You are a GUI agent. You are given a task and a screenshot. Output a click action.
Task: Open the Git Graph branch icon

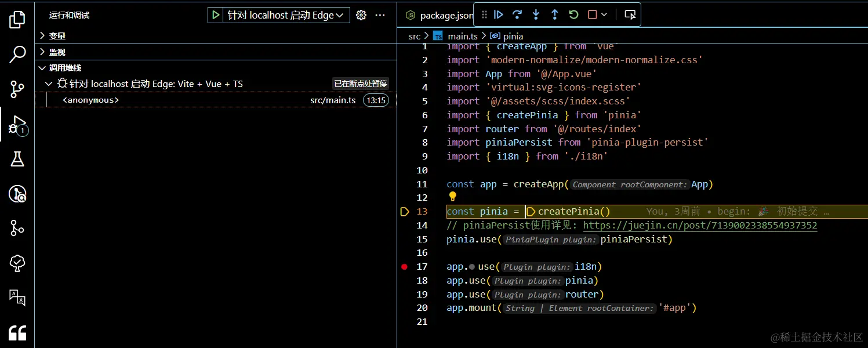[x=17, y=229]
